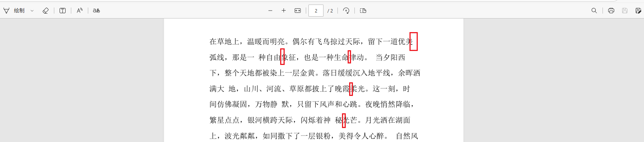Click the text line starting "上,波光粼粼"

click(x=314, y=136)
